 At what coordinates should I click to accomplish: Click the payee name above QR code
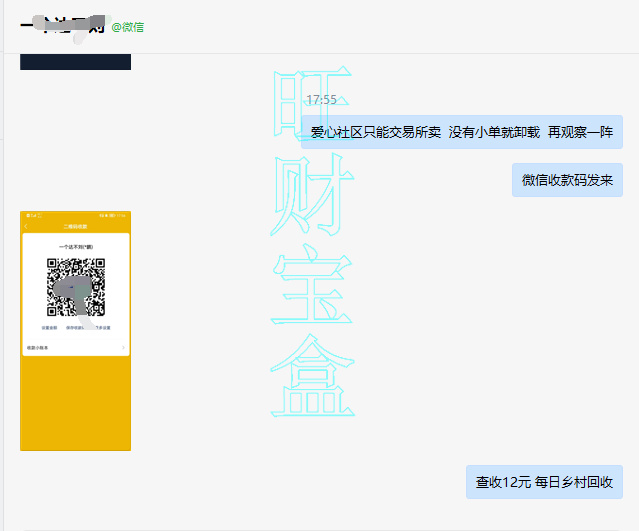(75, 246)
